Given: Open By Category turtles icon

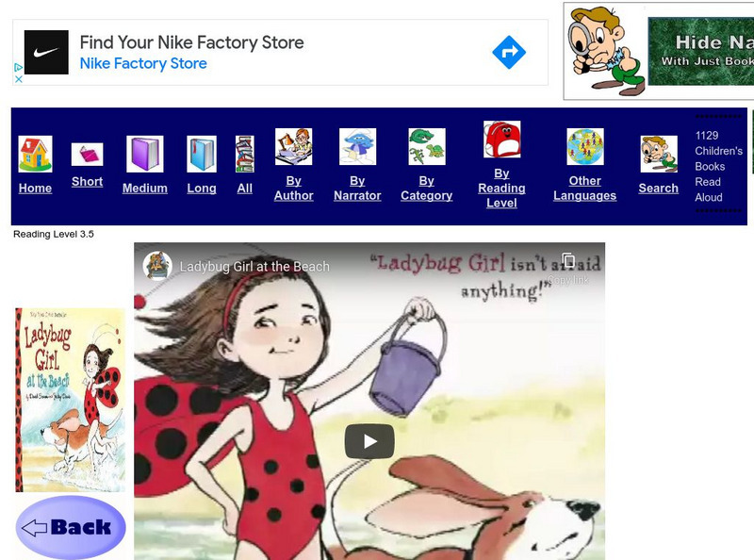Looking at the screenshot, I should click(426, 147).
